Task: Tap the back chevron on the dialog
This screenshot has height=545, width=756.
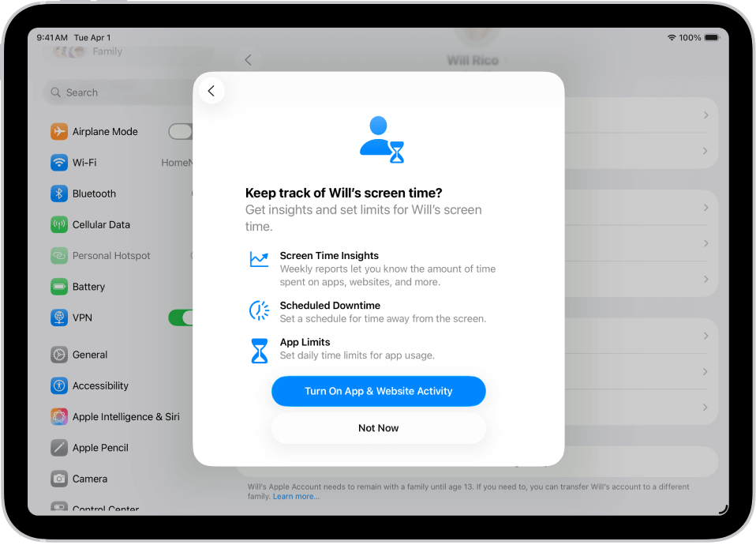Action: (211, 90)
